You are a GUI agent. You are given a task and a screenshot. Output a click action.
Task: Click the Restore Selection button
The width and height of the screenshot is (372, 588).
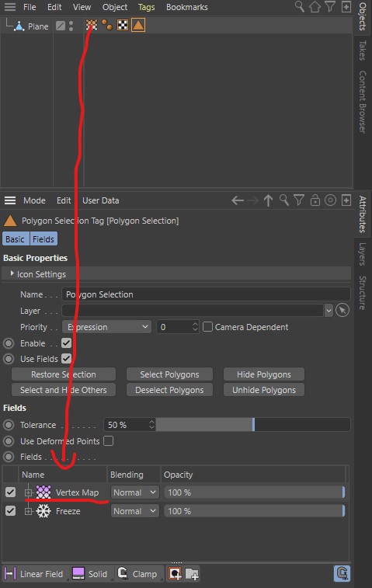pos(64,374)
